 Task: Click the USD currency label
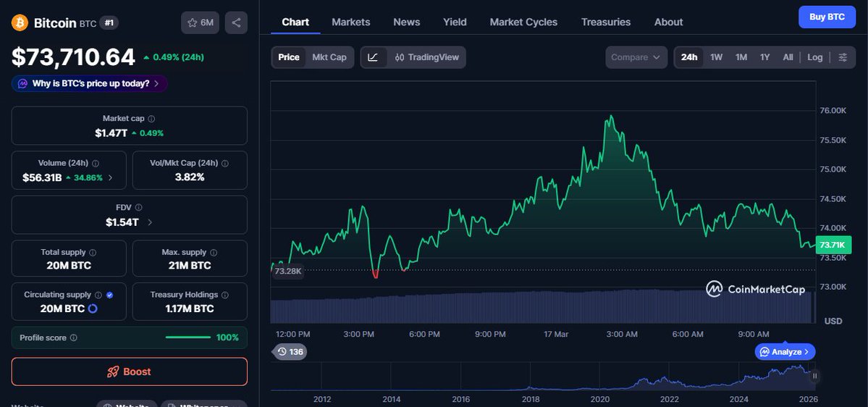[833, 321]
